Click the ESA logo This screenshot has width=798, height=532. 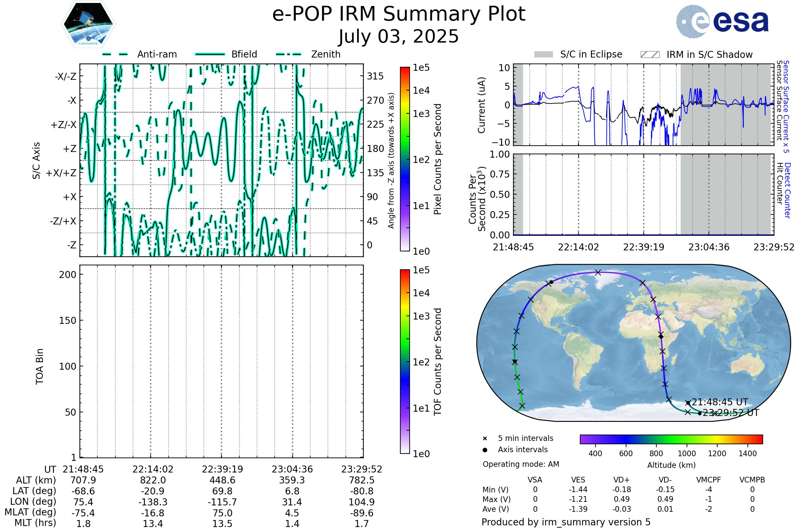tap(723, 21)
